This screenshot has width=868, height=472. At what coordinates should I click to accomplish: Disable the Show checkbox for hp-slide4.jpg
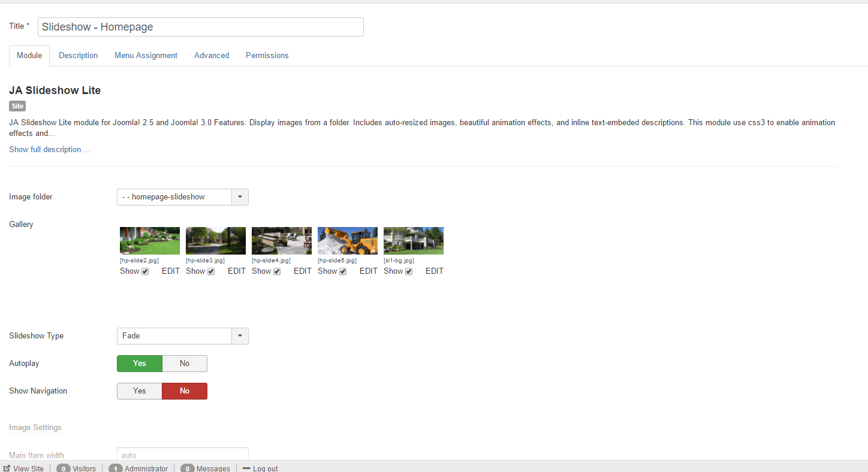(x=277, y=271)
